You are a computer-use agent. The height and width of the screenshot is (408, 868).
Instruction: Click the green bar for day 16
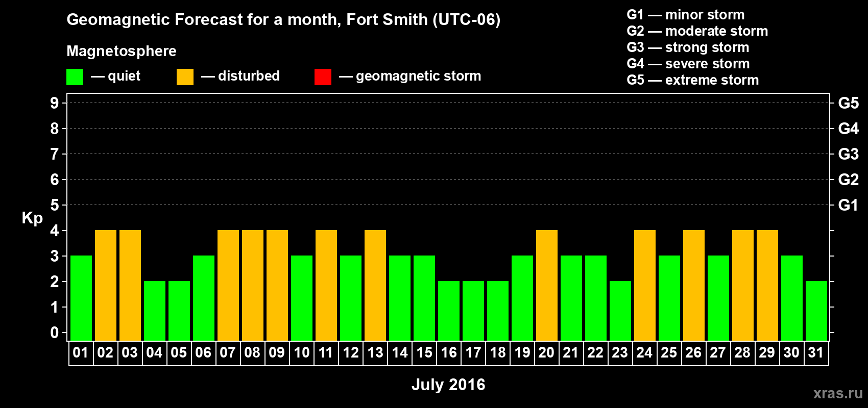(449, 311)
